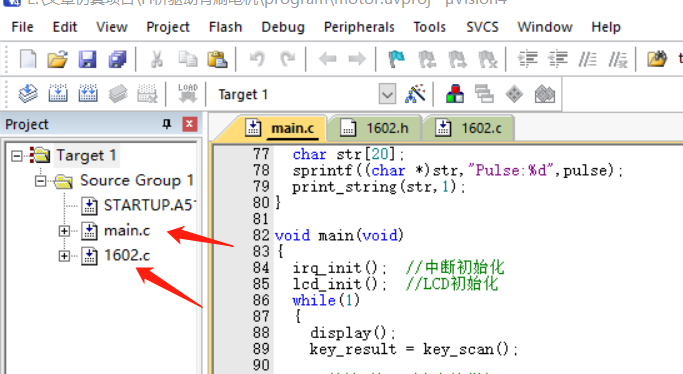Click the New file icon
The height and width of the screenshot is (374, 683).
[28, 59]
